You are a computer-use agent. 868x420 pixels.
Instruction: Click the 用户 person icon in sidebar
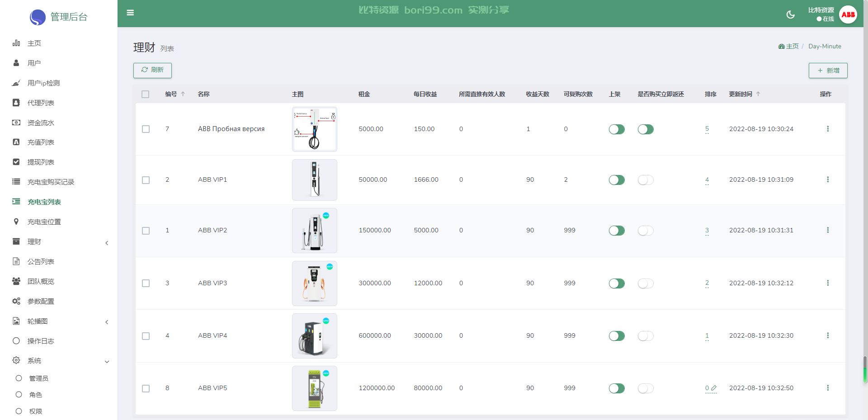pyautogui.click(x=16, y=63)
